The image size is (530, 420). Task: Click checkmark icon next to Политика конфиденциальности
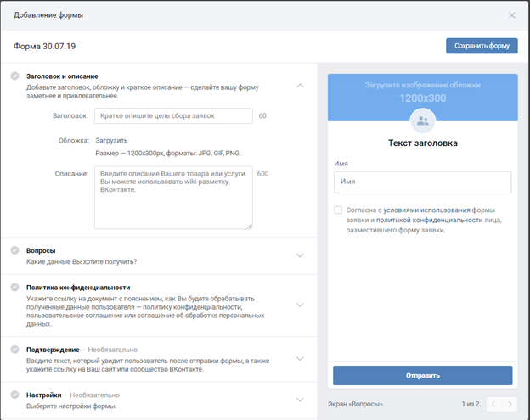pyautogui.click(x=15, y=288)
